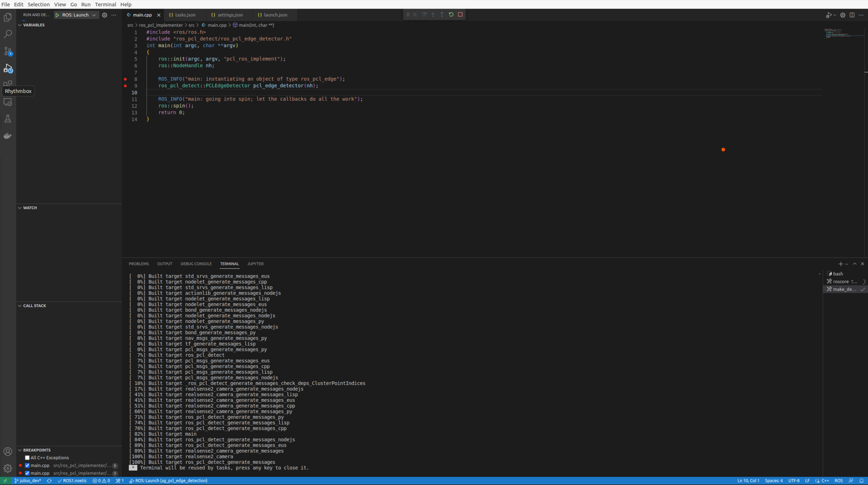Disable the main.cpp line 8 breakpoint checkbox

[x=27, y=465]
